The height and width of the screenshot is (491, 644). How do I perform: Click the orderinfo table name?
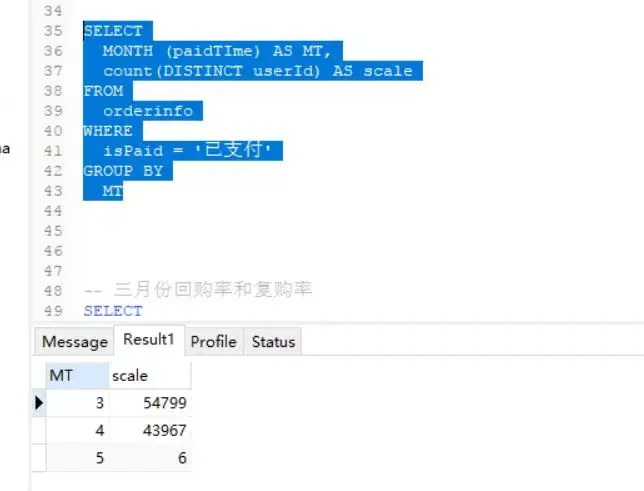[148, 111]
